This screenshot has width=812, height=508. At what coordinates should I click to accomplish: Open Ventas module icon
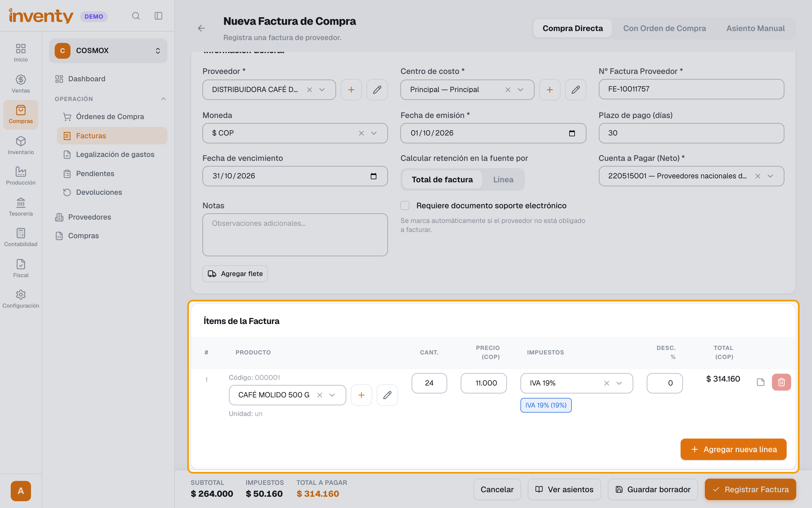tap(21, 84)
